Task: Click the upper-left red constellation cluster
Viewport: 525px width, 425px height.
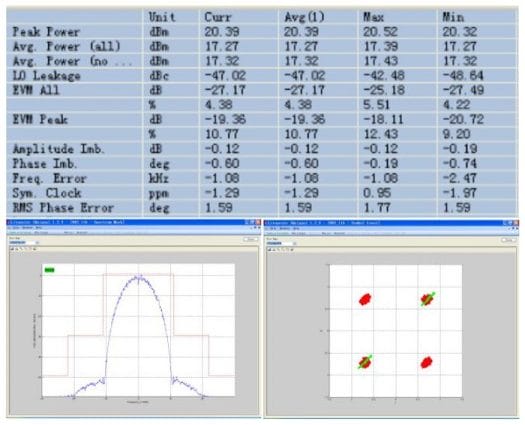Action: tap(365, 299)
